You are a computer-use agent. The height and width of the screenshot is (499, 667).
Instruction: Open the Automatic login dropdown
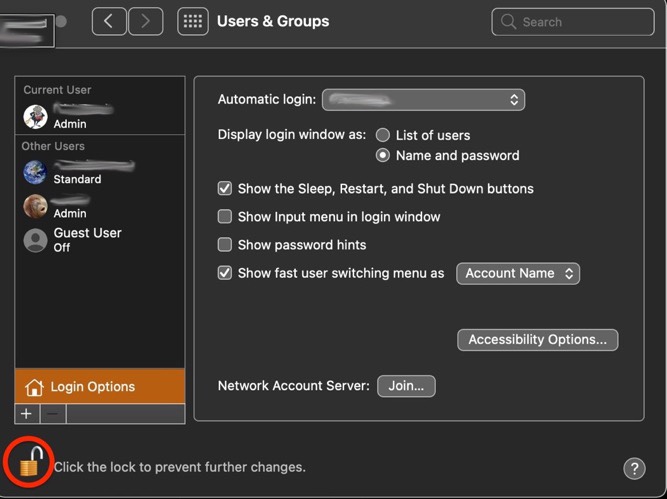click(424, 100)
